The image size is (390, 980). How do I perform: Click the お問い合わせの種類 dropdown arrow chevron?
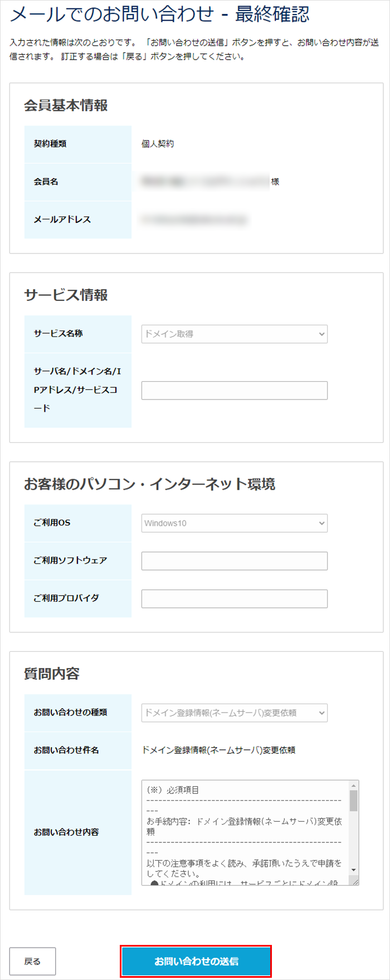[321, 713]
